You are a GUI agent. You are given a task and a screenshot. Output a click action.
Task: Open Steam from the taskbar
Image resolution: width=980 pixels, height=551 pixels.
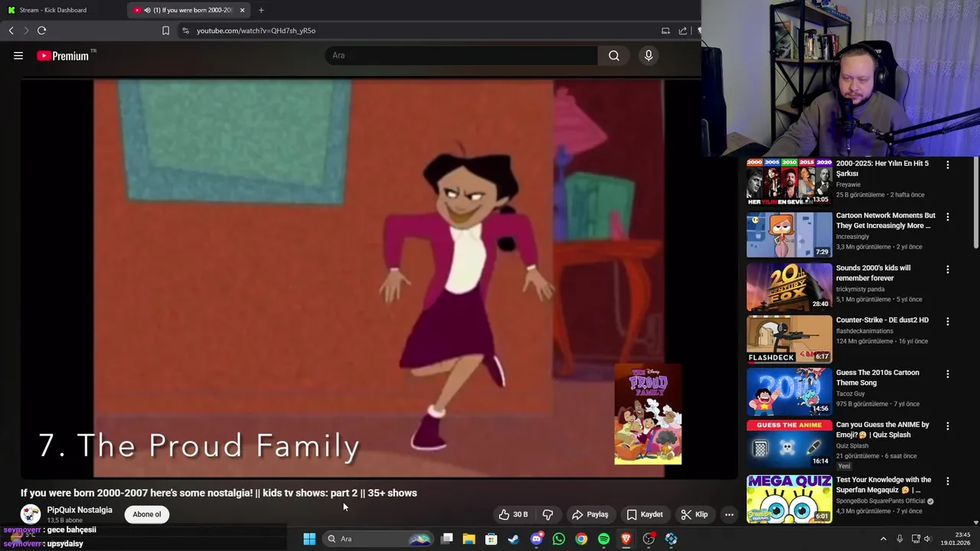514,539
